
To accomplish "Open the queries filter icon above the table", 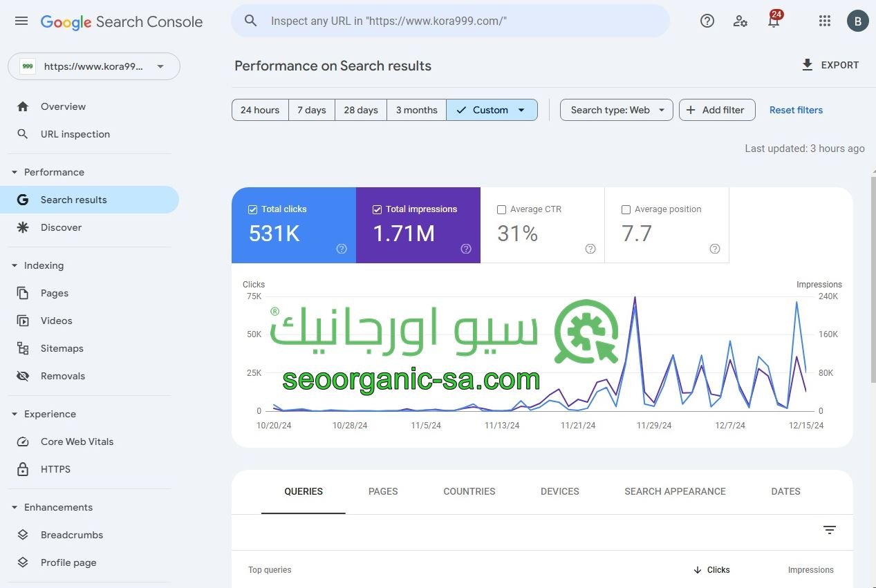I will click(829, 530).
